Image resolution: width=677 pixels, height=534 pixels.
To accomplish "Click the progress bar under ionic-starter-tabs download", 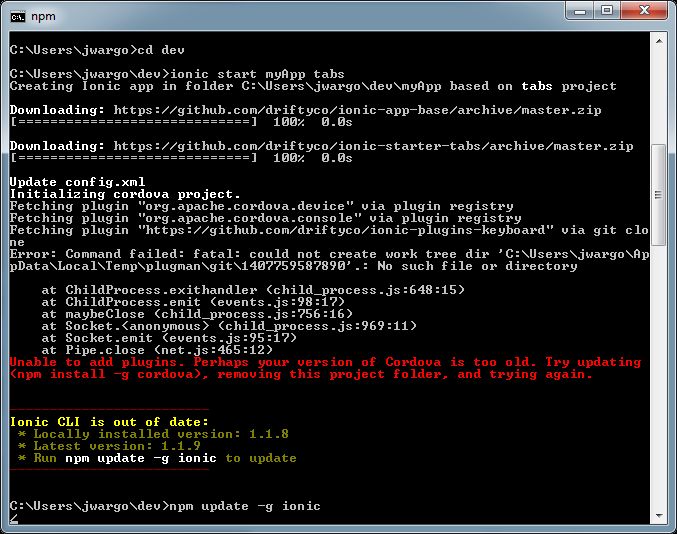I will tap(134, 158).
